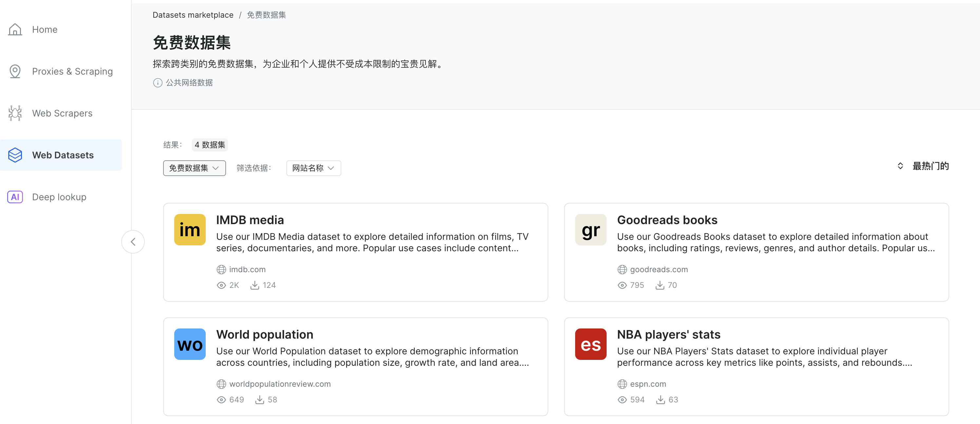Click the IMDB media description text

coord(372,242)
